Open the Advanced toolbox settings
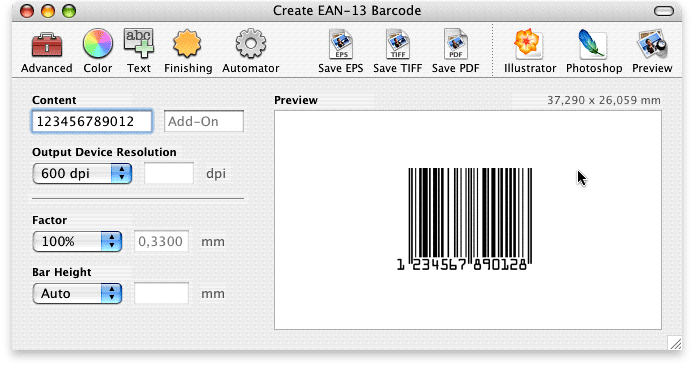This screenshot has width=695, height=367. pos(47,51)
